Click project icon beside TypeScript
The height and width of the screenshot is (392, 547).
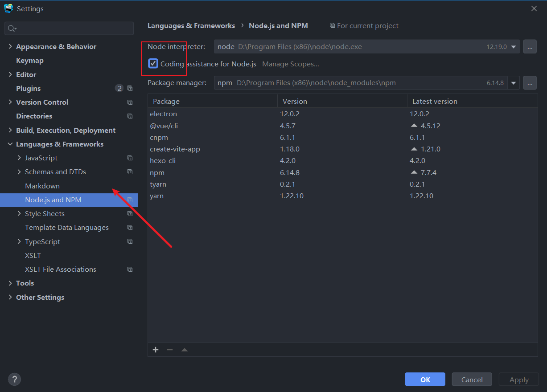pyautogui.click(x=130, y=241)
